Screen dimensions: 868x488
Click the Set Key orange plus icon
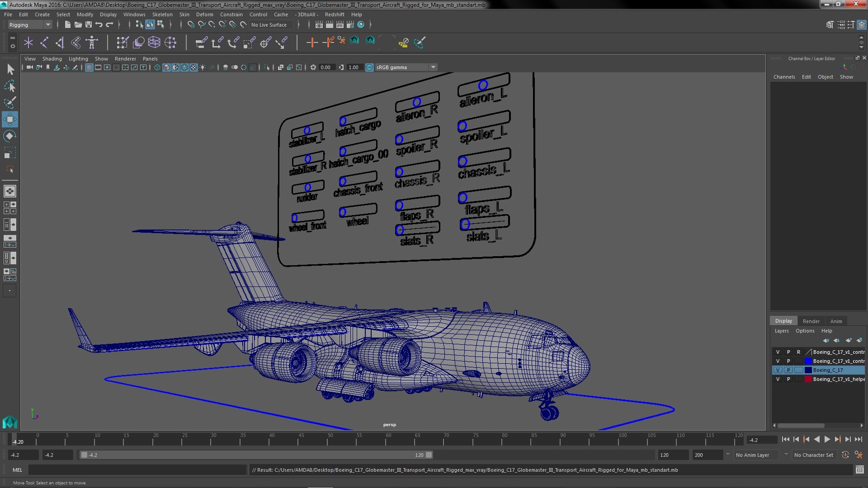(312, 42)
